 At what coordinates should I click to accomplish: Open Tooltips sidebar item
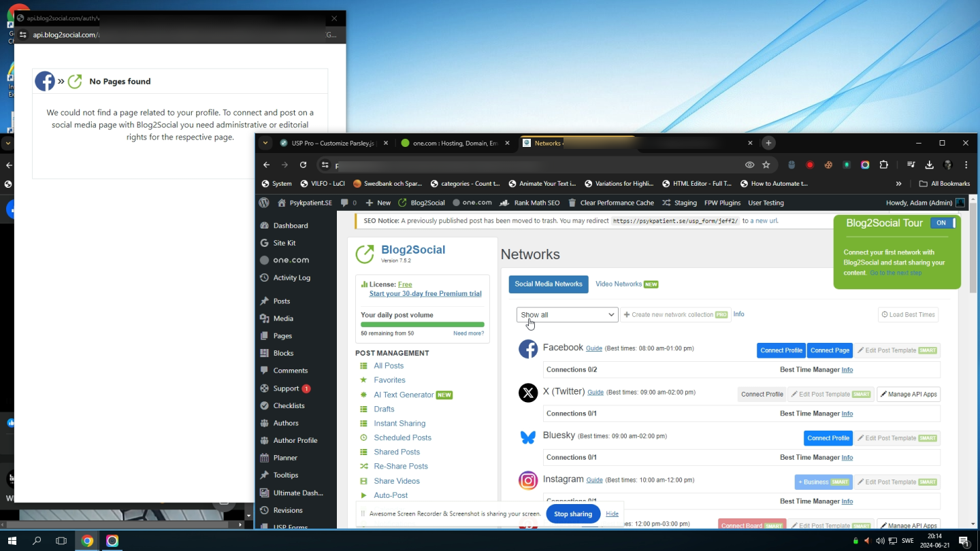point(286,475)
